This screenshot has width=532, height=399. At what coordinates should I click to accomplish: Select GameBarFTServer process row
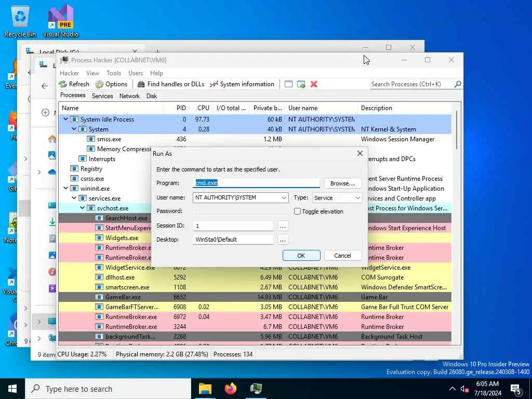point(255,307)
